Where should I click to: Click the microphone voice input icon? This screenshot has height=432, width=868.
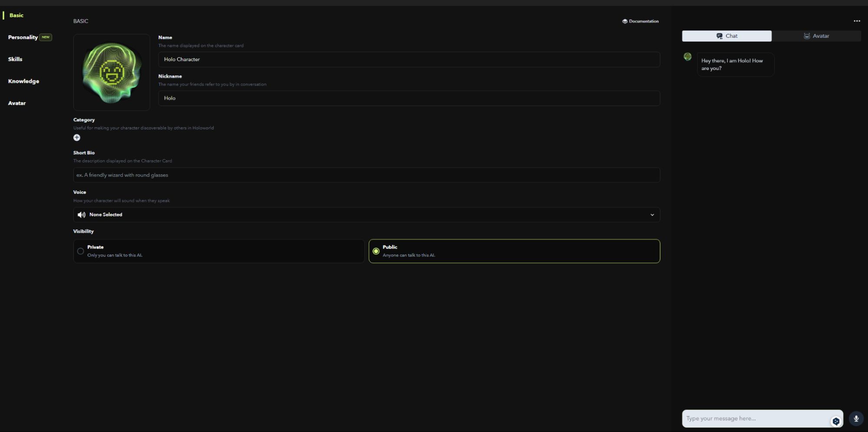(x=856, y=419)
